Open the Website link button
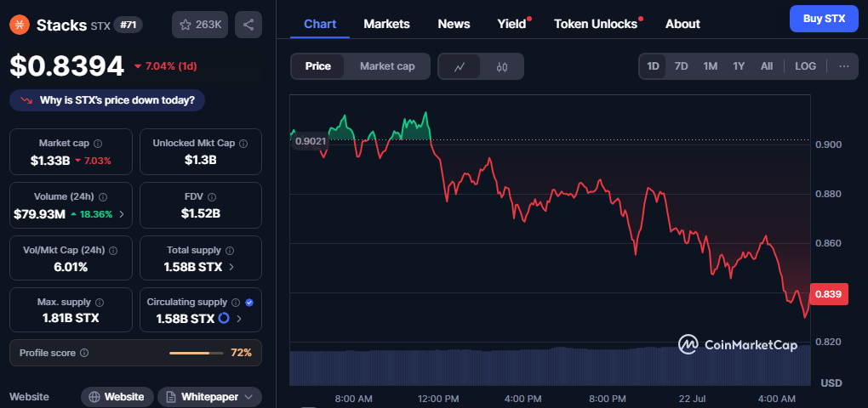Viewport: 868px width, 408px height. (x=117, y=397)
